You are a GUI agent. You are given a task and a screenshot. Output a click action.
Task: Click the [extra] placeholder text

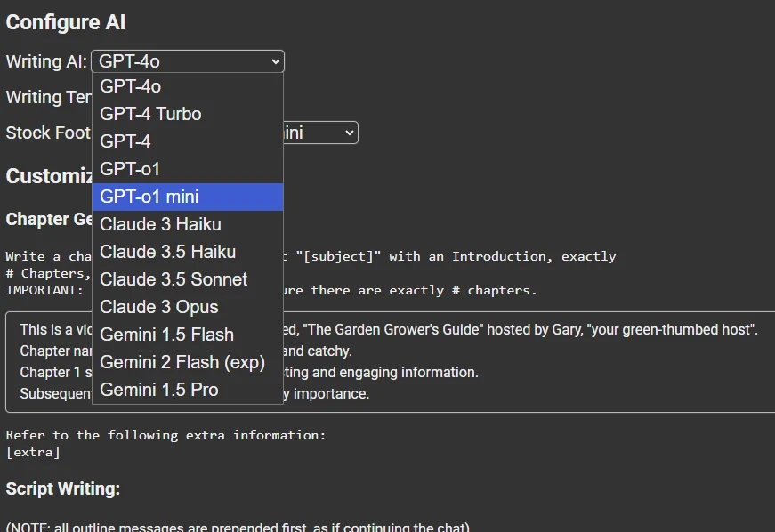click(x=33, y=453)
